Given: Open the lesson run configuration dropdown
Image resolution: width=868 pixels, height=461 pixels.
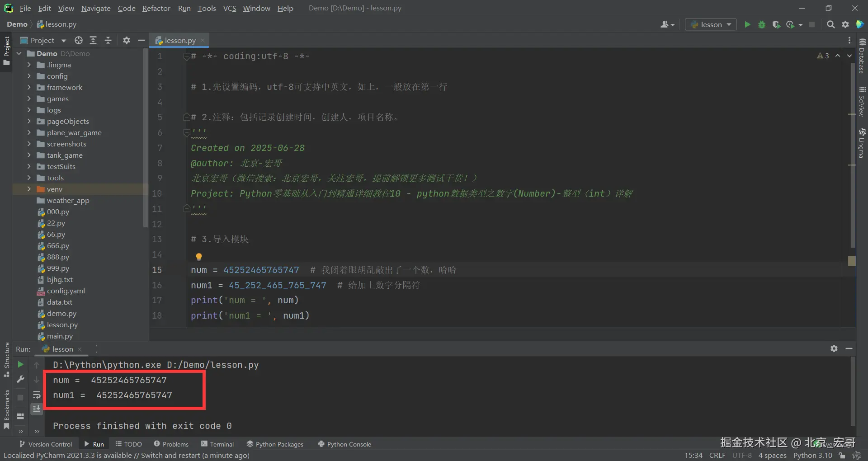Looking at the screenshot, I should (711, 24).
